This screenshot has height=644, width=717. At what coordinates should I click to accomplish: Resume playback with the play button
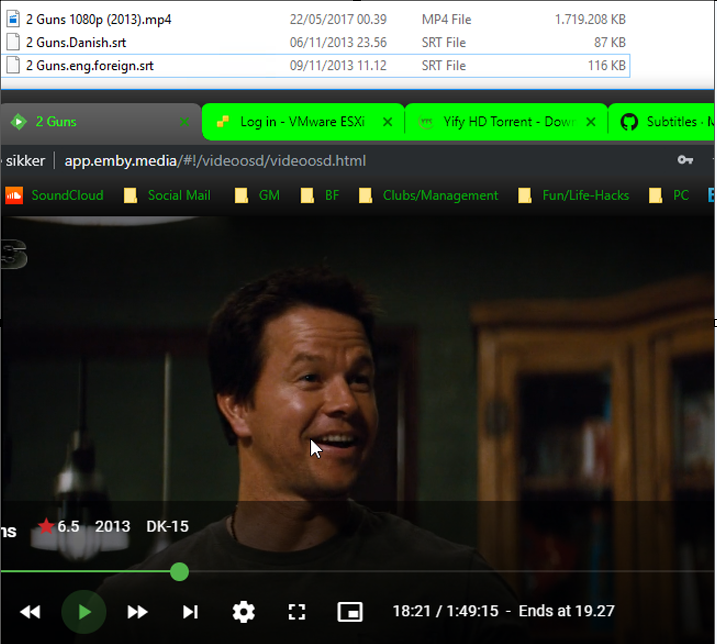[x=84, y=612]
